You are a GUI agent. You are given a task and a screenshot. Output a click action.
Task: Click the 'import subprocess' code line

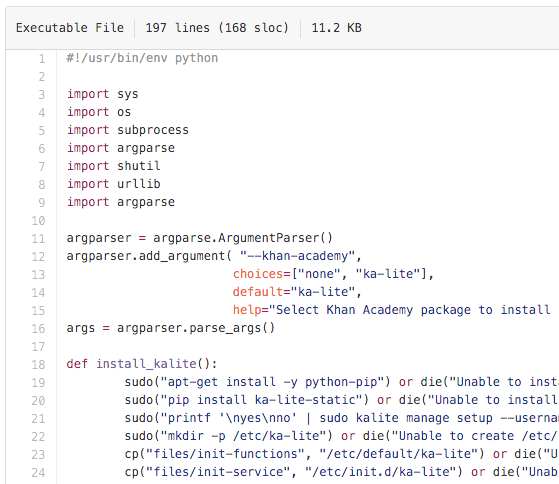[x=128, y=130]
